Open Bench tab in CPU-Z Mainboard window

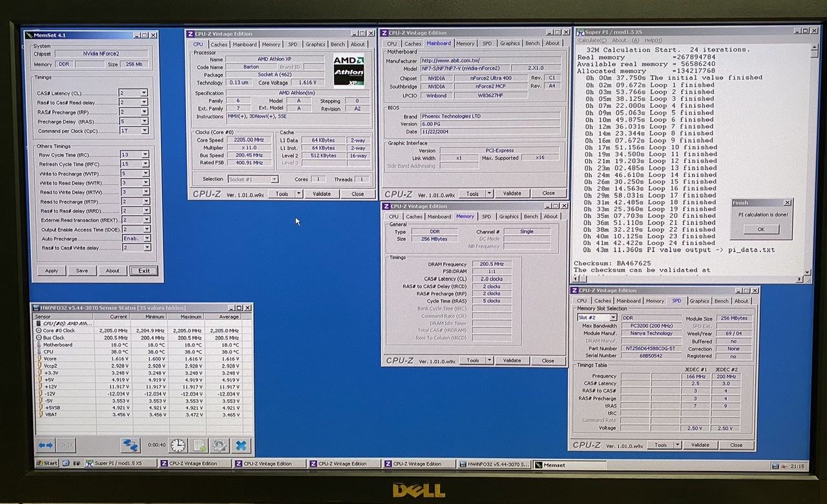[532, 43]
